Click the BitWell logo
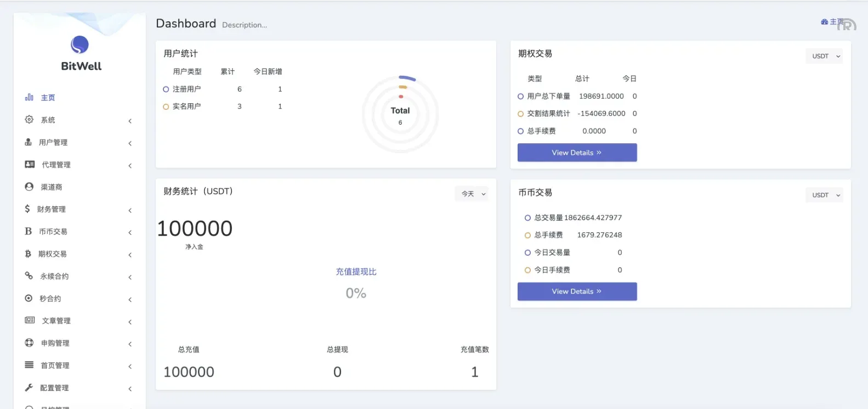The height and width of the screenshot is (409, 868). (x=81, y=53)
